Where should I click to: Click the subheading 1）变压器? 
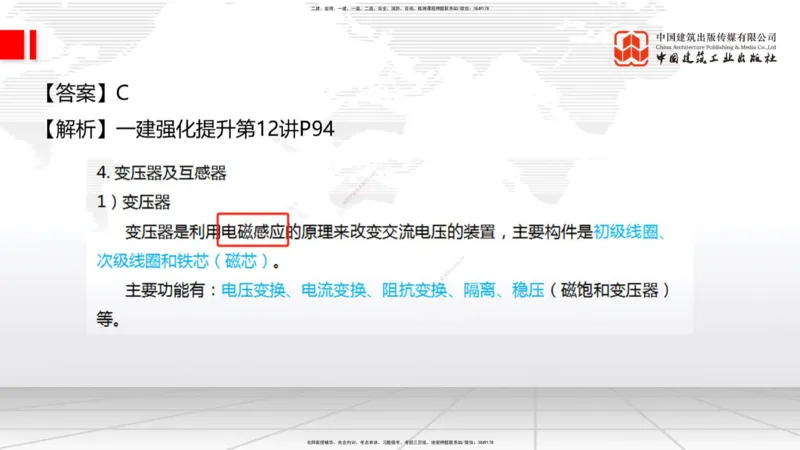point(134,202)
